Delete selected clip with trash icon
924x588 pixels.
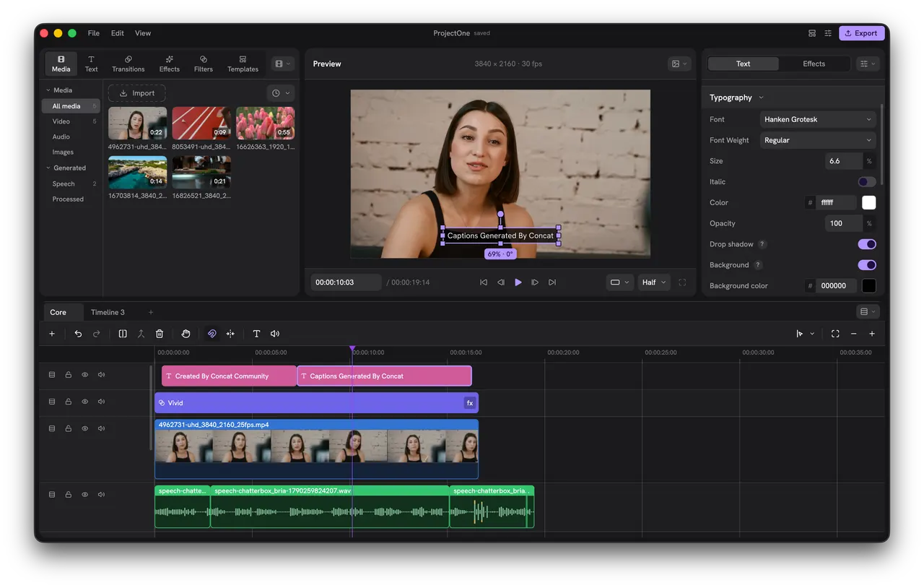[x=160, y=334]
